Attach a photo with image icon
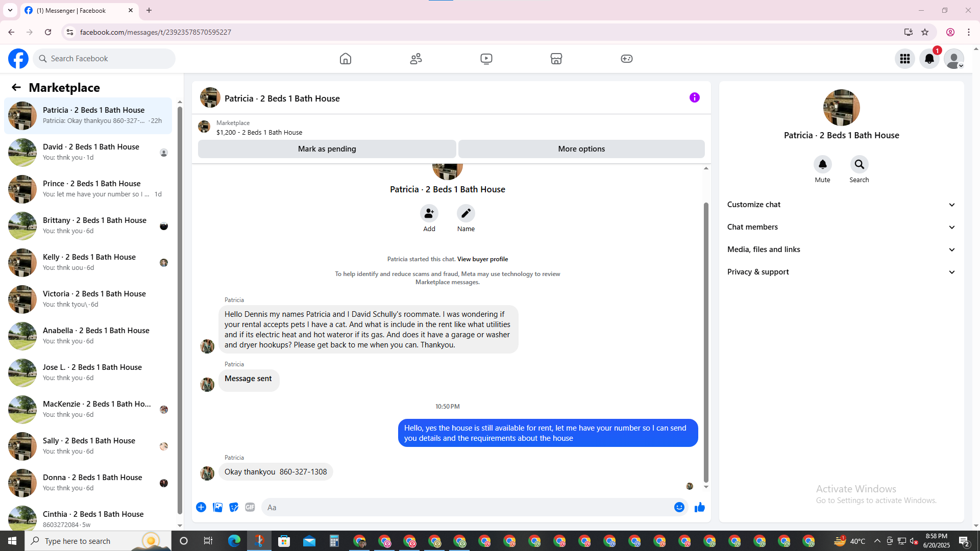This screenshot has width=980, height=551. tap(217, 507)
